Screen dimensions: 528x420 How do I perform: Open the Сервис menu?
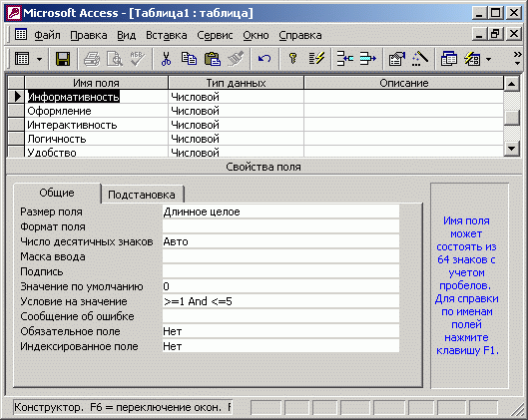pyautogui.click(x=215, y=35)
